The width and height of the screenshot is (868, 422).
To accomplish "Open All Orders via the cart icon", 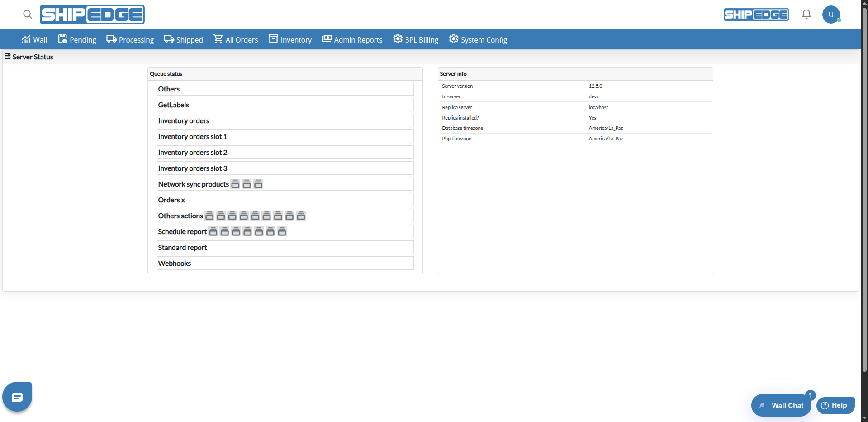I will point(218,39).
